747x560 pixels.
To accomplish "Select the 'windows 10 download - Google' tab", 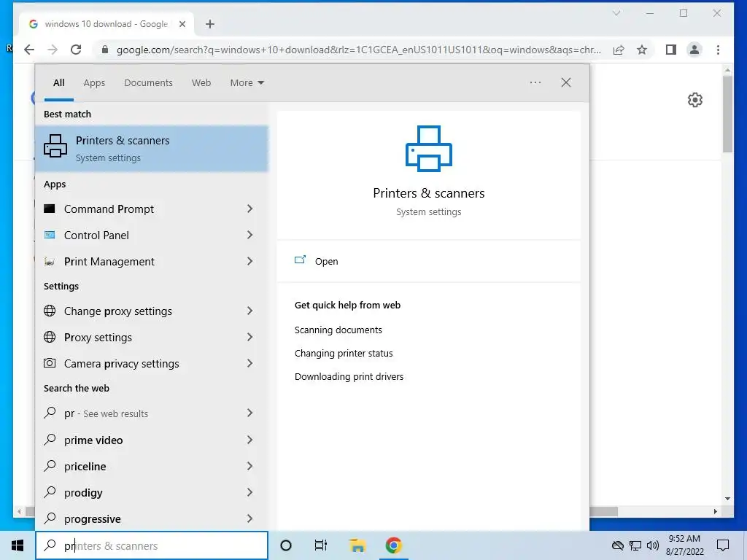I will tap(106, 24).
